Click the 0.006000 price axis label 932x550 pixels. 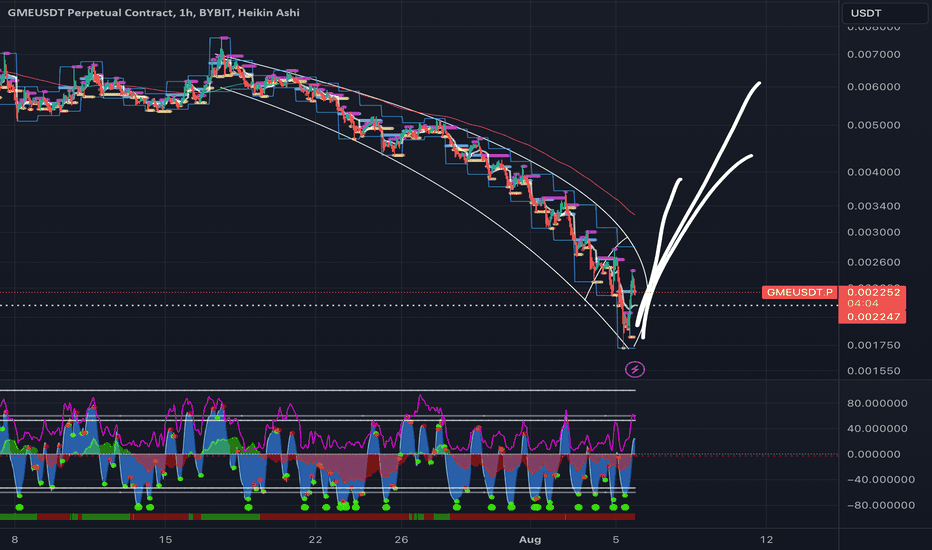pos(873,87)
